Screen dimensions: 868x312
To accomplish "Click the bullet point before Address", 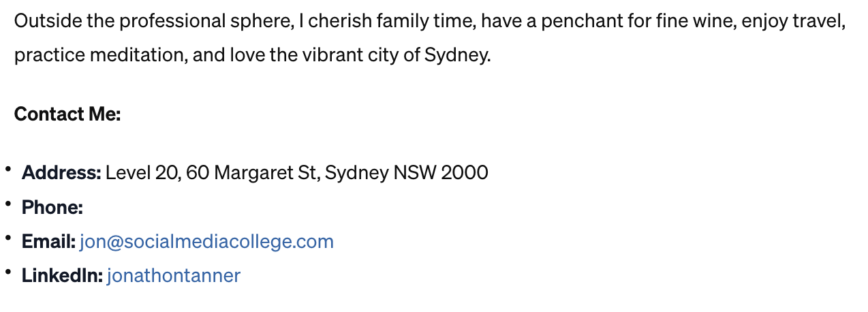I will (x=8, y=169).
